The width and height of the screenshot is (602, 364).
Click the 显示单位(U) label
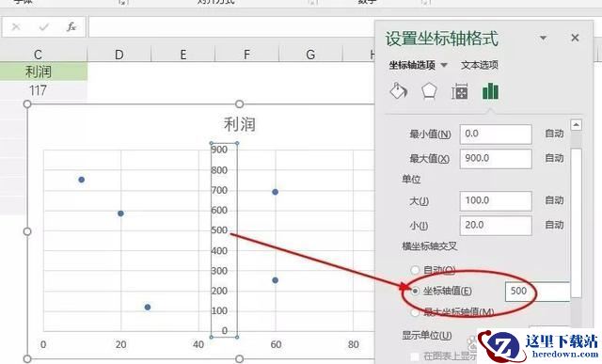426,335
